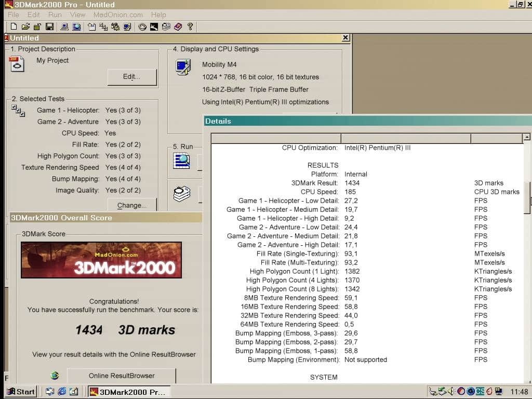Click the toolbar icon left of the monitor icon
Screen dimensions: 532x399
[x=115, y=26]
